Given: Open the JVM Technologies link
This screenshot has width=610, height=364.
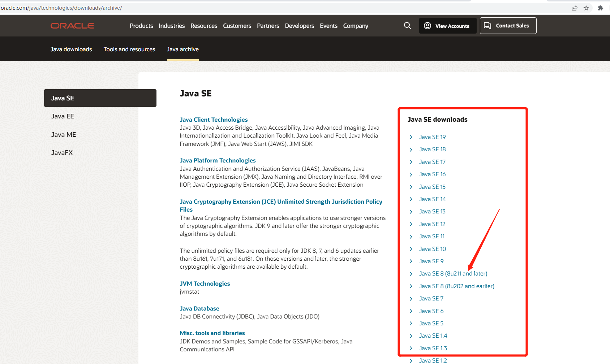Looking at the screenshot, I should [x=205, y=283].
